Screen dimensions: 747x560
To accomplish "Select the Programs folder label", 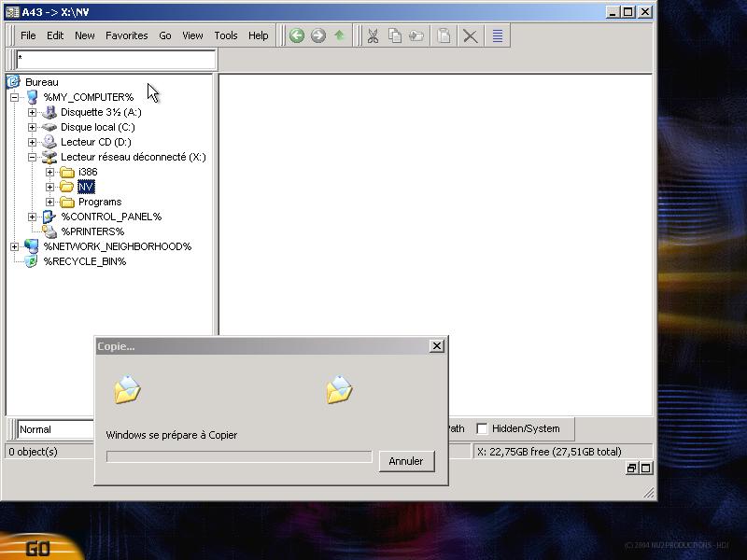I will [x=100, y=202].
